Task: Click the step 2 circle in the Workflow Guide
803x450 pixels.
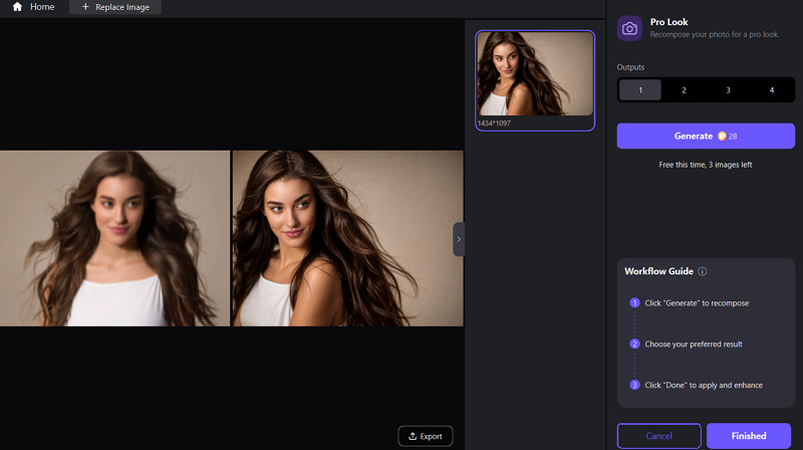Action: (x=635, y=344)
